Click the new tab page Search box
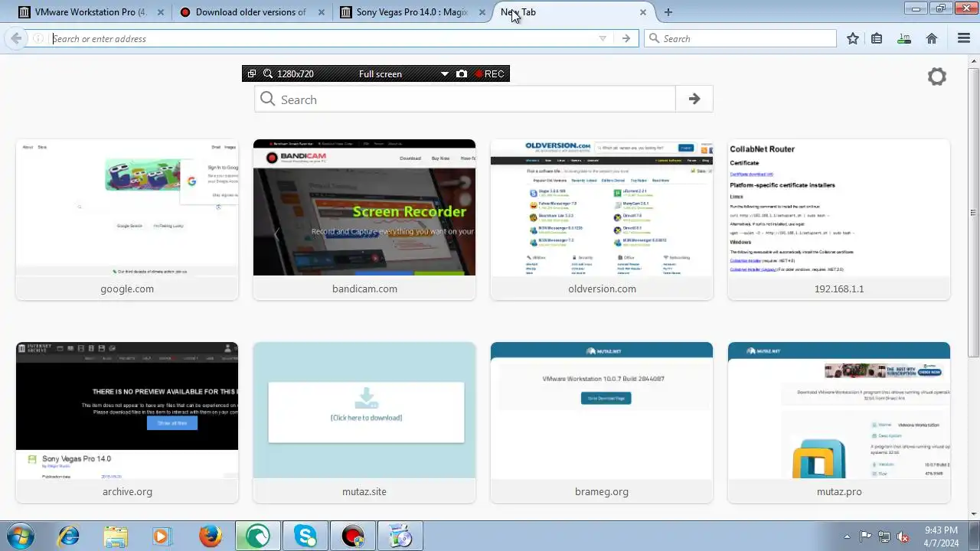The height and width of the screenshot is (551, 980). [x=465, y=99]
